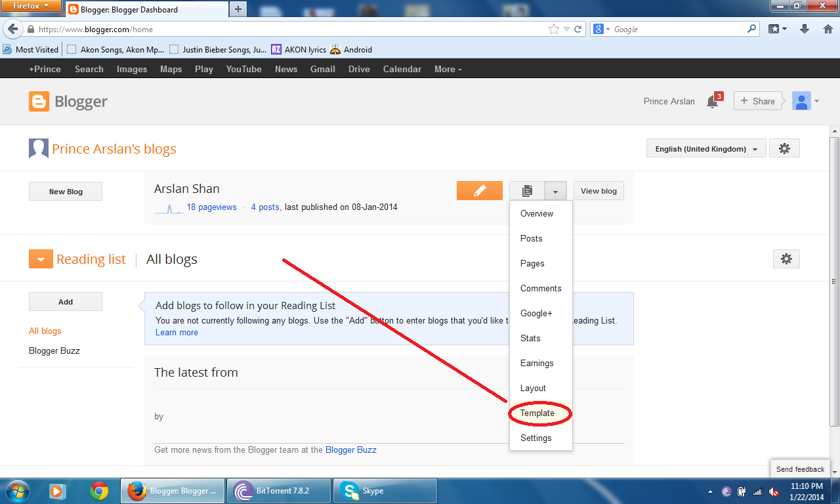This screenshot has width=840, height=504.
Task: Expand the account dropdown arrow beside avatar
Action: (x=816, y=102)
